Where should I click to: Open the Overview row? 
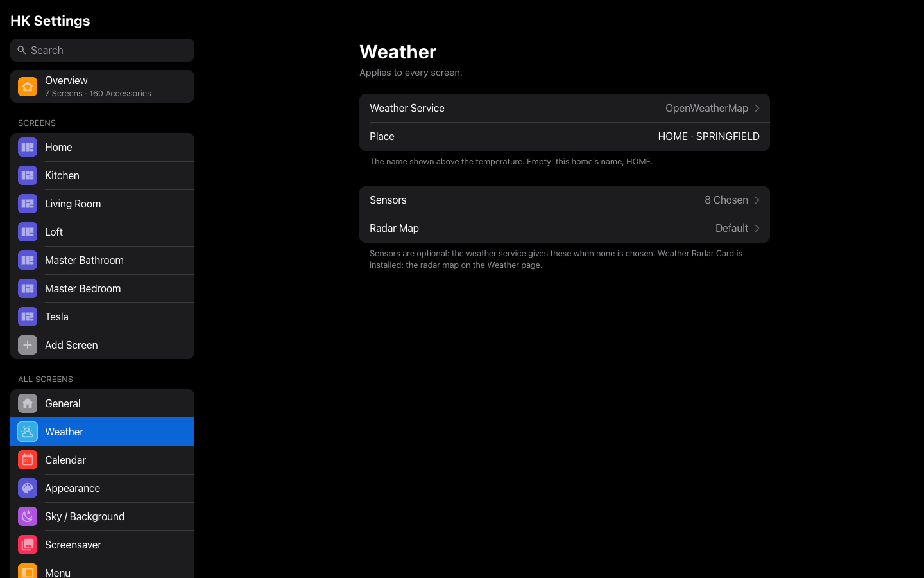102,87
